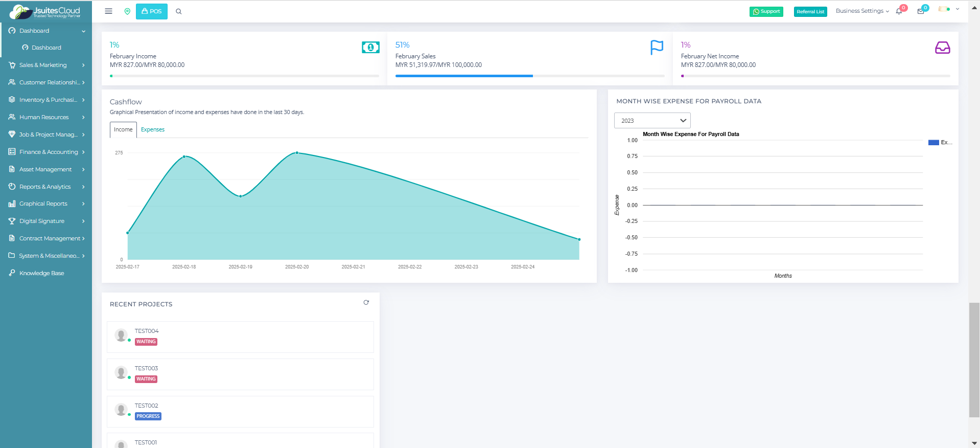Expand Sales & Marketing sidebar menu
The height and width of the screenshot is (448, 980).
point(46,65)
